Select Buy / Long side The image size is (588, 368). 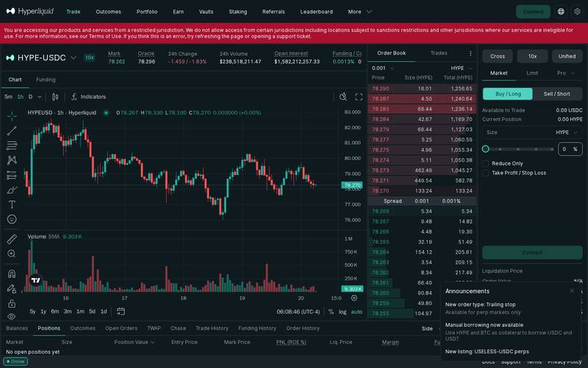click(x=508, y=94)
